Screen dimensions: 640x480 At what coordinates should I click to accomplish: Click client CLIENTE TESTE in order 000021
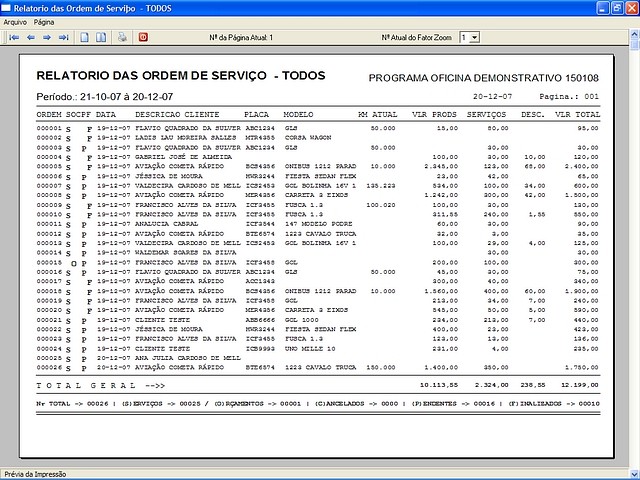(x=162, y=320)
